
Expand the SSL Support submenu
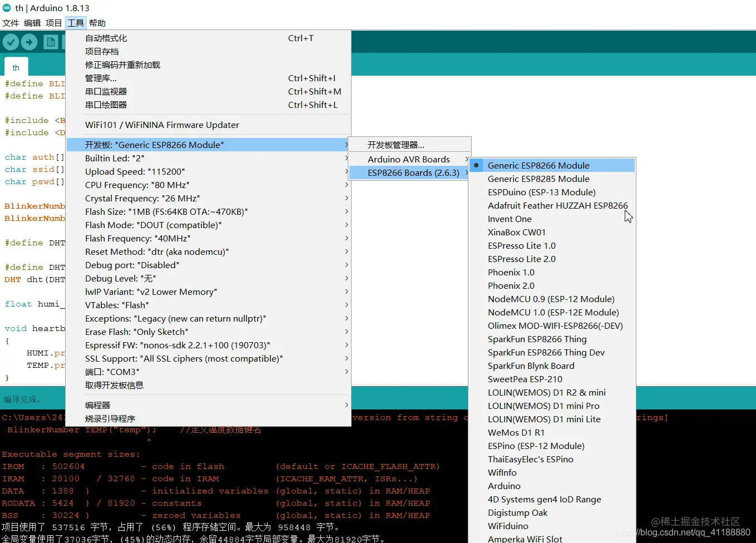pyautogui.click(x=209, y=358)
